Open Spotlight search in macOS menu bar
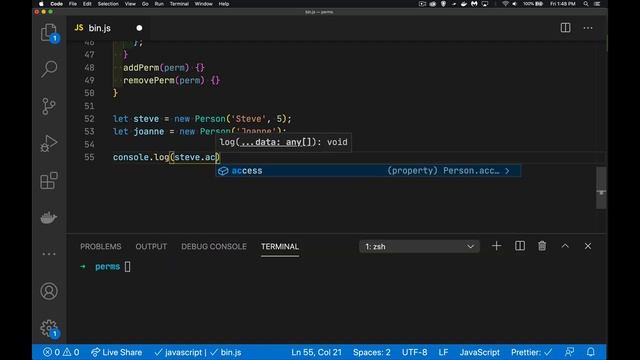This screenshot has width=640, height=360. coord(586,4)
